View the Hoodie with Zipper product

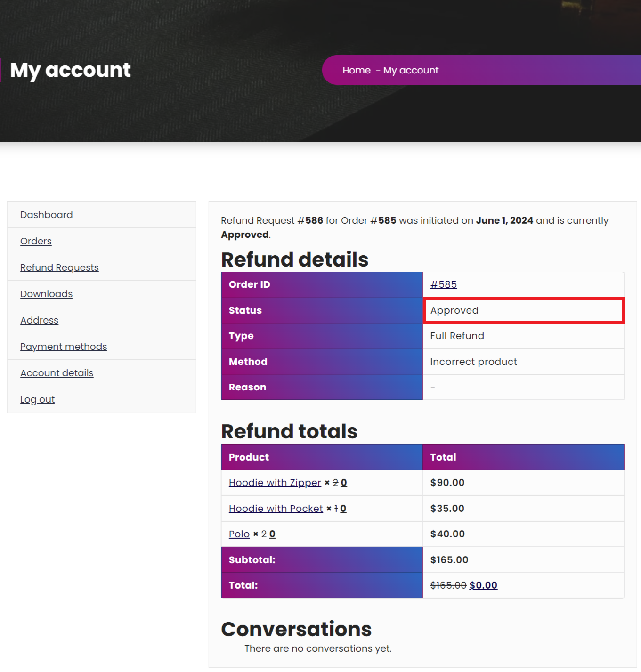point(275,483)
